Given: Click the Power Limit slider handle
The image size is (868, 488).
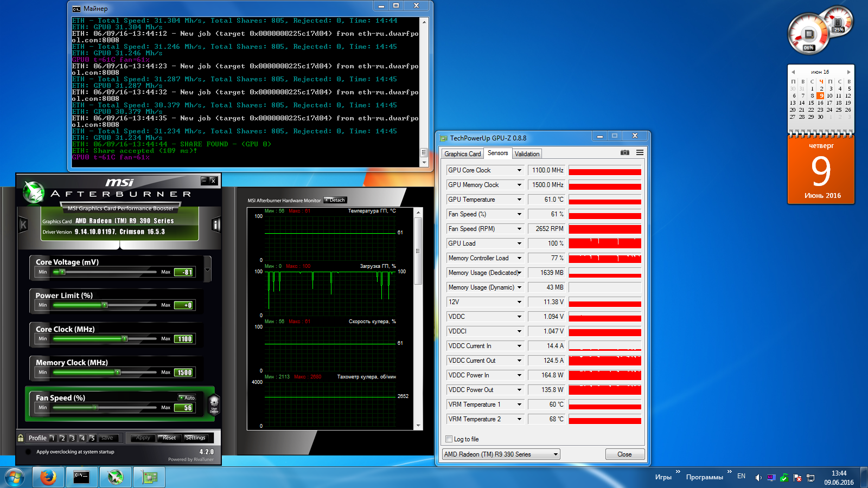Looking at the screenshot, I should click(x=105, y=305).
